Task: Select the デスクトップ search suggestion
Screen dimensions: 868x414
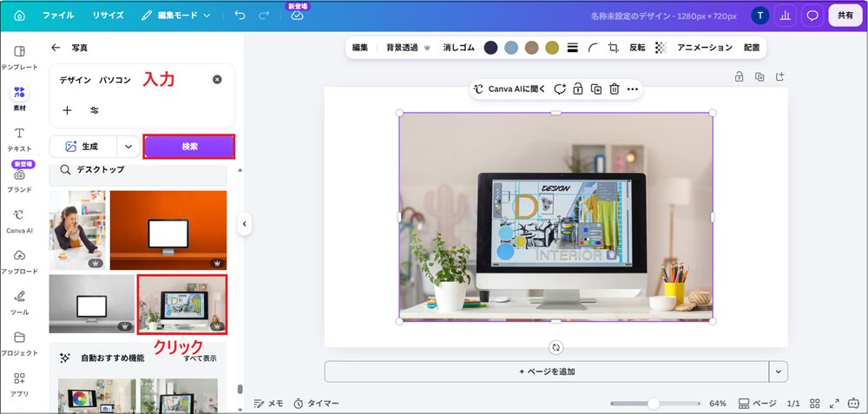Action: click(x=138, y=170)
